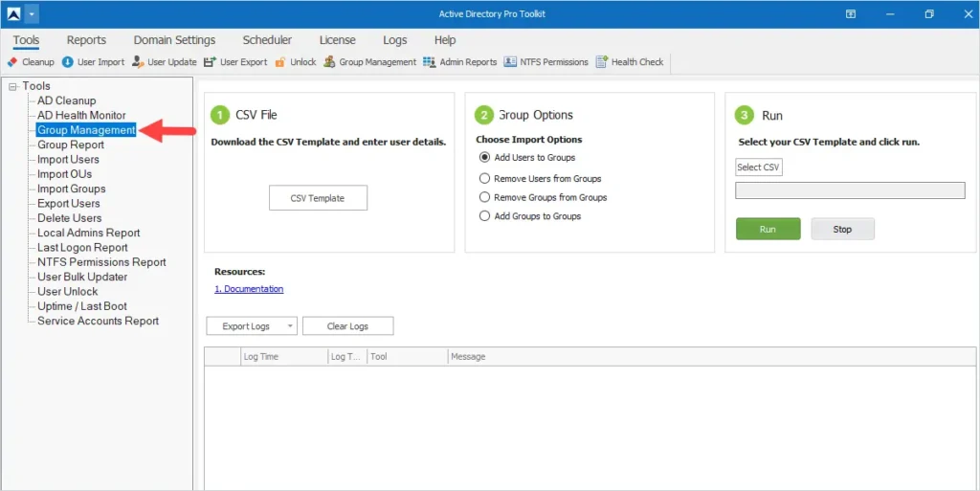The image size is (980, 491).
Task: Select AD Health Monitor tree item
Action: pyautogui.click(x=81, y=116)
